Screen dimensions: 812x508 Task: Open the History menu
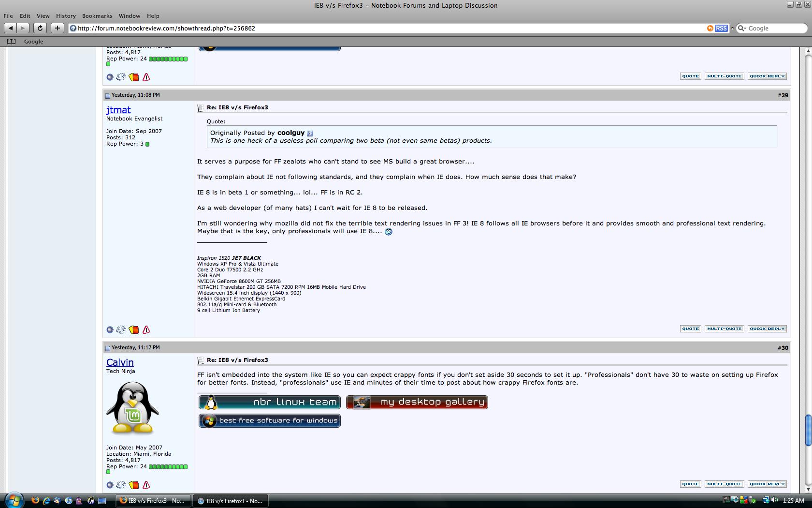point(66,16)
